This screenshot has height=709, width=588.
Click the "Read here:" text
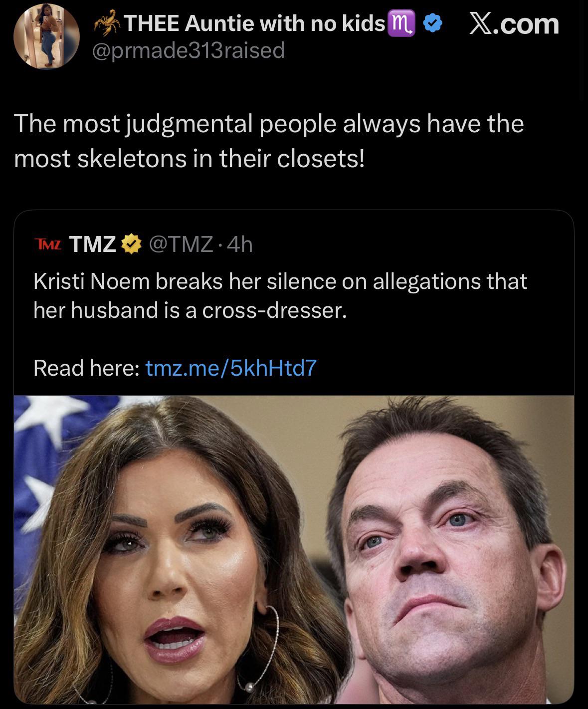86,368
